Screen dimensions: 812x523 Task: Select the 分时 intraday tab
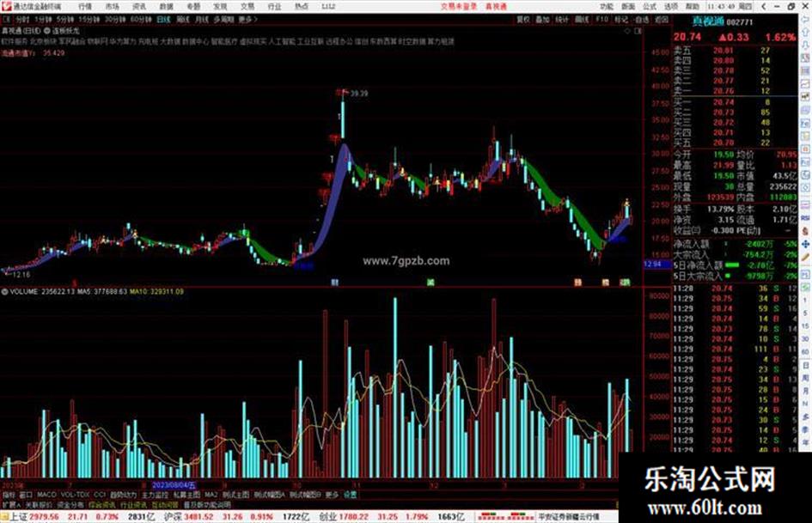click(x=22, y=19)
